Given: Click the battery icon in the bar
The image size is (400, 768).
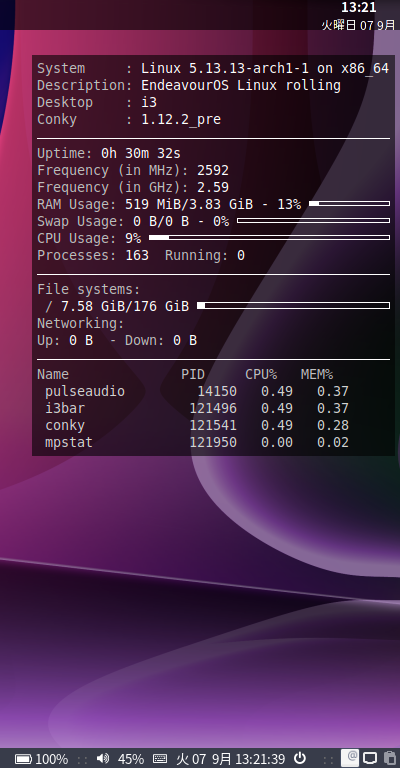Looking at the screenshot, I should [x=24, y=759].
